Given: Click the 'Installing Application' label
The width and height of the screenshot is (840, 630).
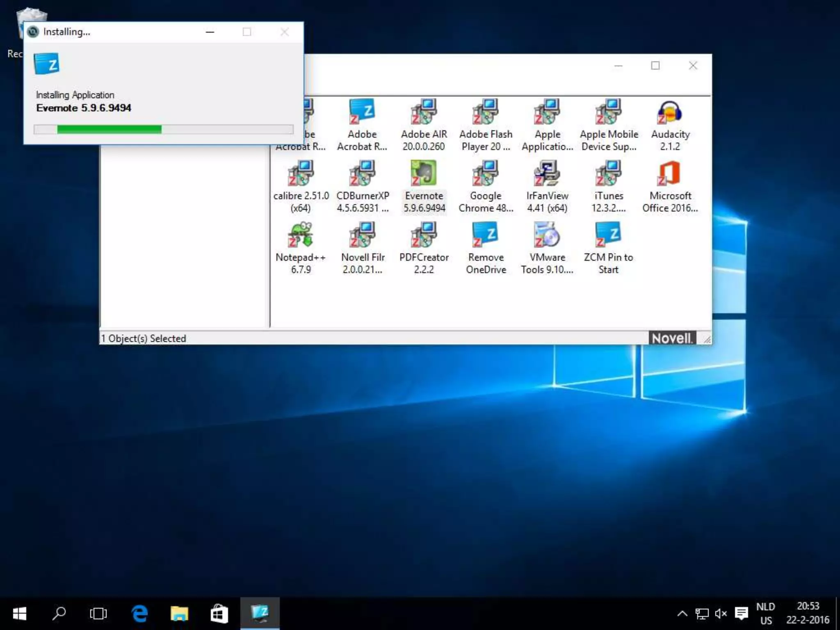Looking at the screenshot, I should (75, 95).
